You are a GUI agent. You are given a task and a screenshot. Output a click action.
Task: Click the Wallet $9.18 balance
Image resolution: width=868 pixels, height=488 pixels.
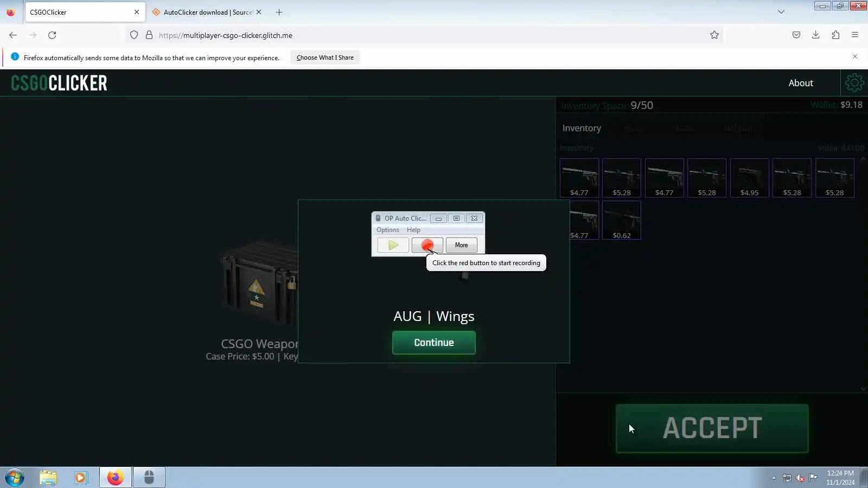(837, 105)
